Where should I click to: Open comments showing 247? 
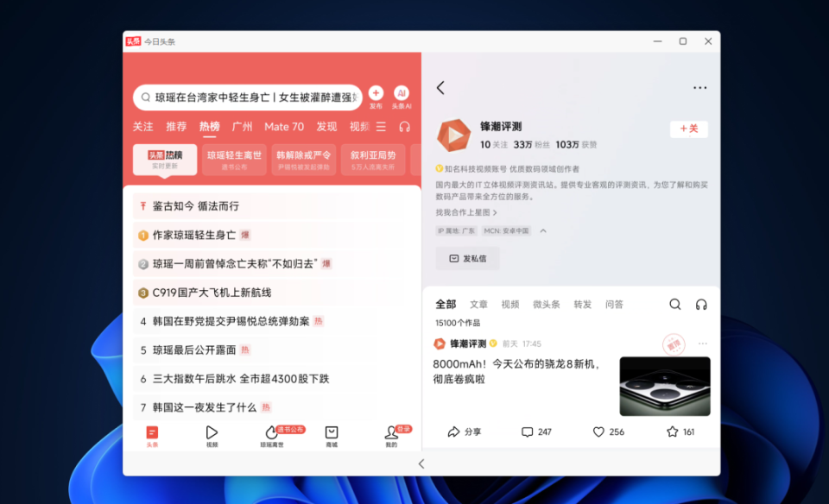click(x=536, y=432)
